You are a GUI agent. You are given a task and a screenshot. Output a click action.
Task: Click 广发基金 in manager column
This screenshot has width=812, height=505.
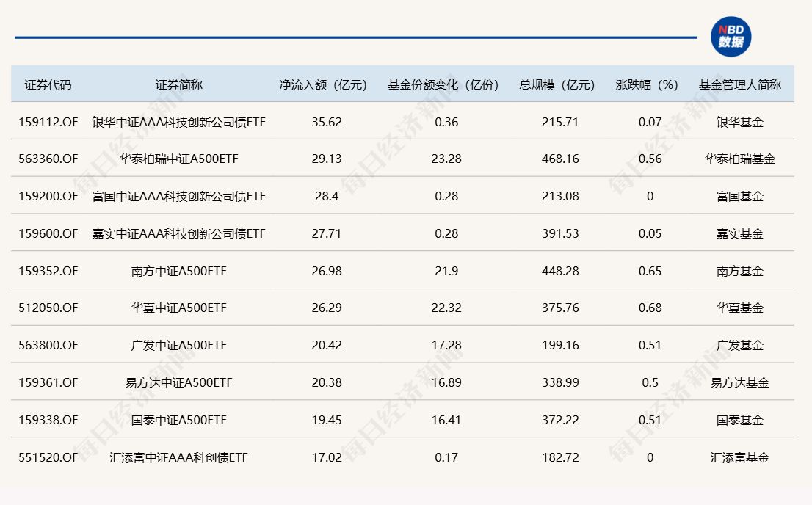point(739,346)
